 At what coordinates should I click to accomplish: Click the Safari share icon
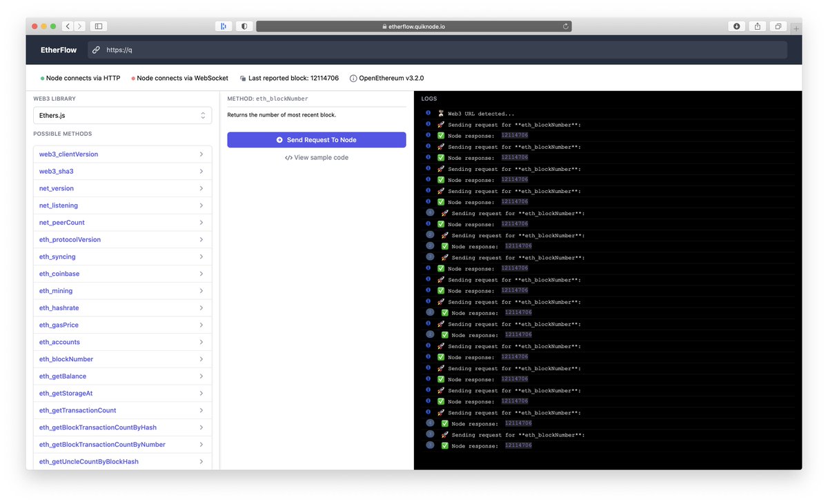click(x=757, y=26)
